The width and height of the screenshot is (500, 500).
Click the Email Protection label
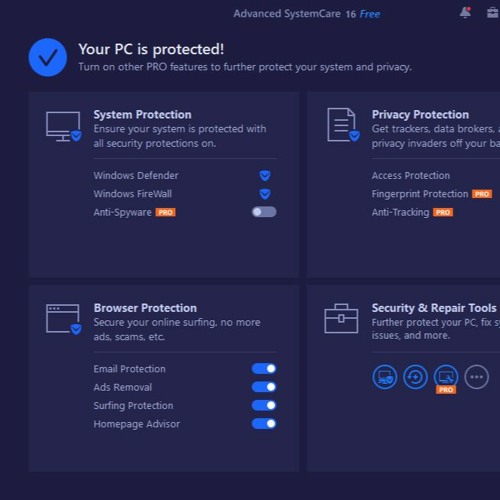pos(130,369)
